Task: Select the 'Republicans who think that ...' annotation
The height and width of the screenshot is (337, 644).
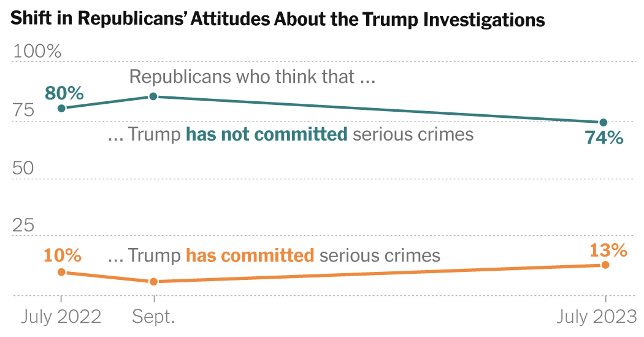Action: [x=252, y=77]
